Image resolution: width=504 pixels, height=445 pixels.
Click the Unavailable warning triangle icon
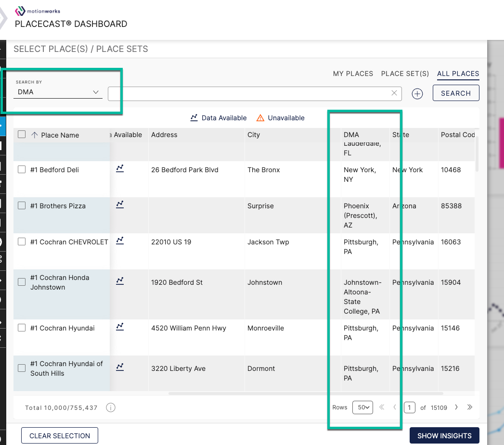tap(260, 118)
